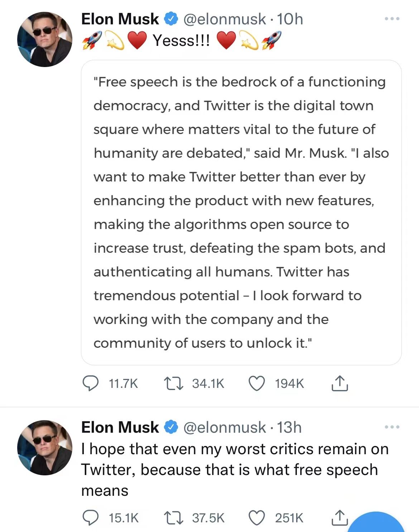This screenshot has height=532, width=419.
Task: Like the worst critics tweet
Action: pos(257,518)
